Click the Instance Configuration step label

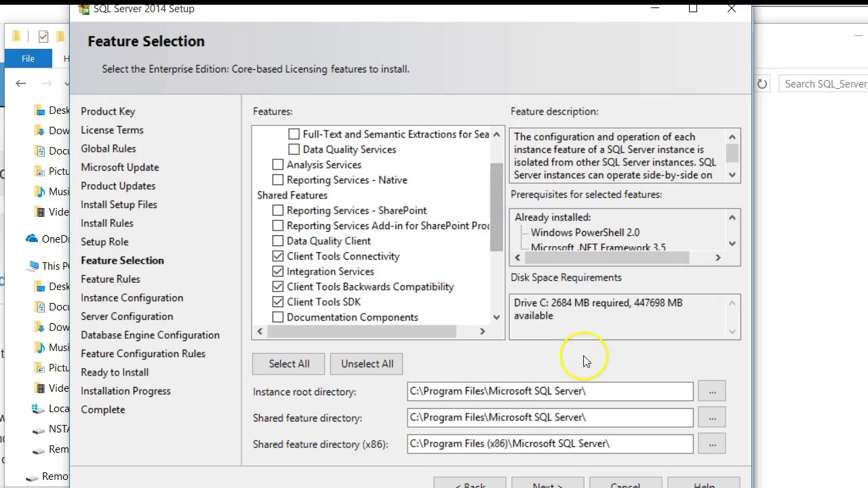[x=132, y=298]
